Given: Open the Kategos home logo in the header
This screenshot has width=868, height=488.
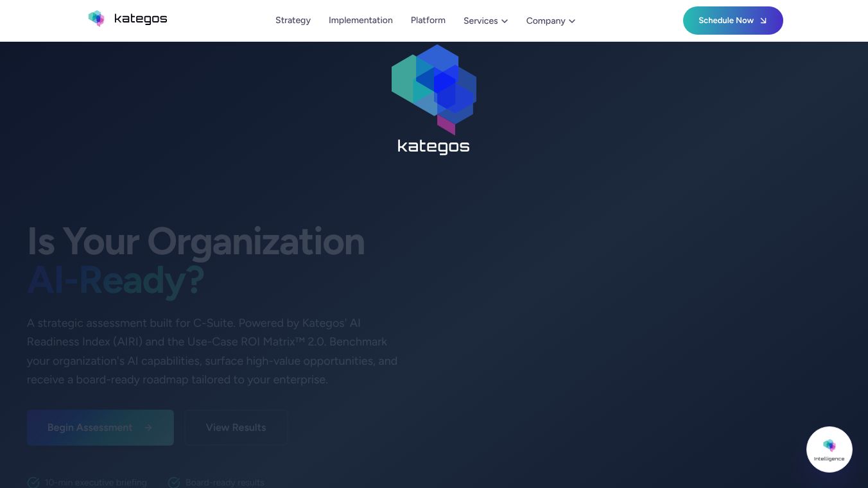Looking at the screenshot, I should point(128,19).
